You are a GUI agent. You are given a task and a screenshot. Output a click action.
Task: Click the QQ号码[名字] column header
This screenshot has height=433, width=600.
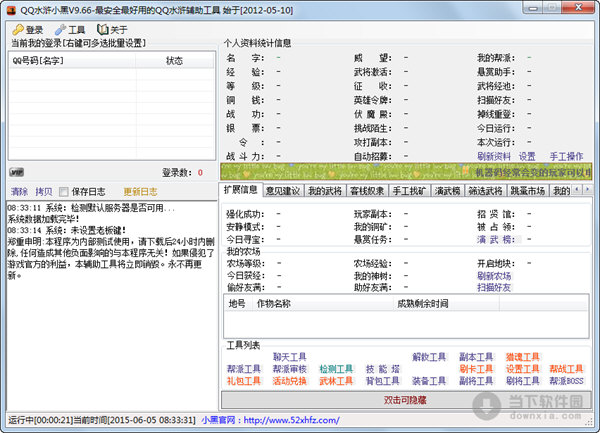pyautogui.click(x=72, y=60)
